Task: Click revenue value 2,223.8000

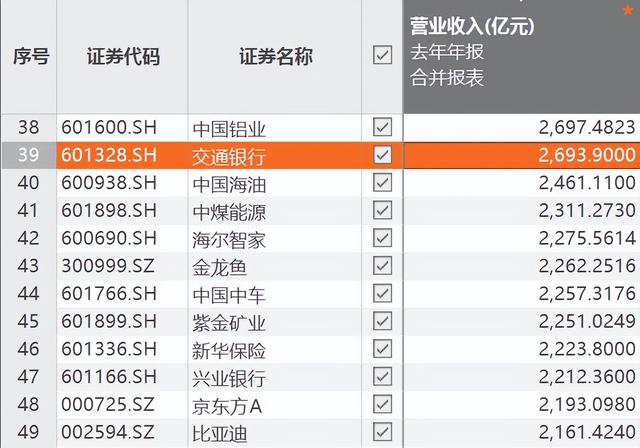Action: click(587, 350)
